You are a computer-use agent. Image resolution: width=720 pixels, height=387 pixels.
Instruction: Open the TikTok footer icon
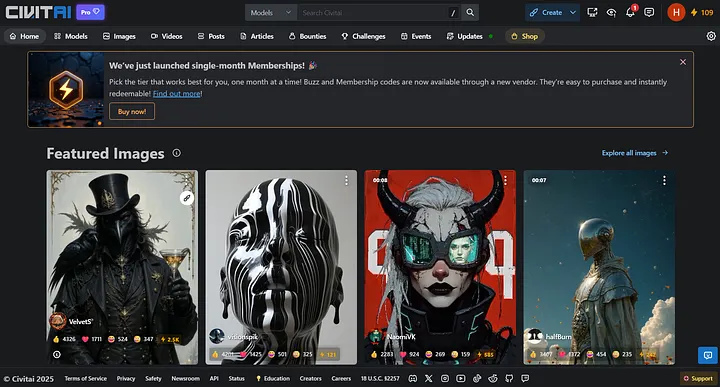pos(477,378)
